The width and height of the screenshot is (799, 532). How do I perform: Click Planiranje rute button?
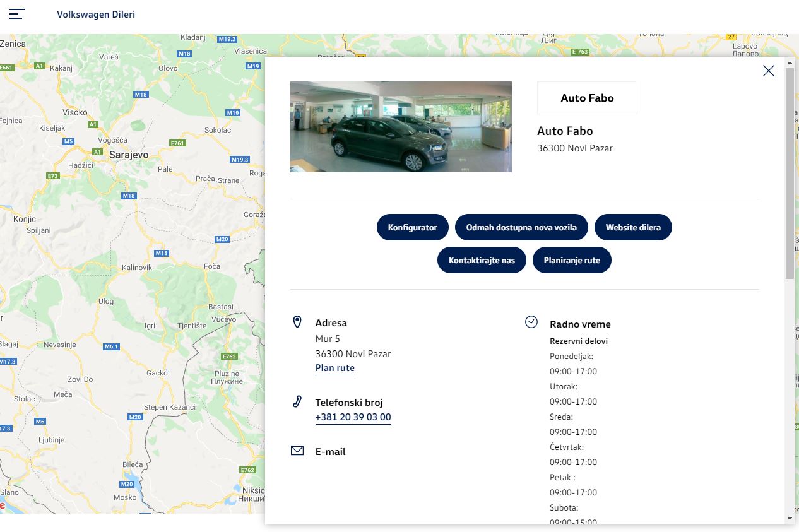[x=572, y=260]
